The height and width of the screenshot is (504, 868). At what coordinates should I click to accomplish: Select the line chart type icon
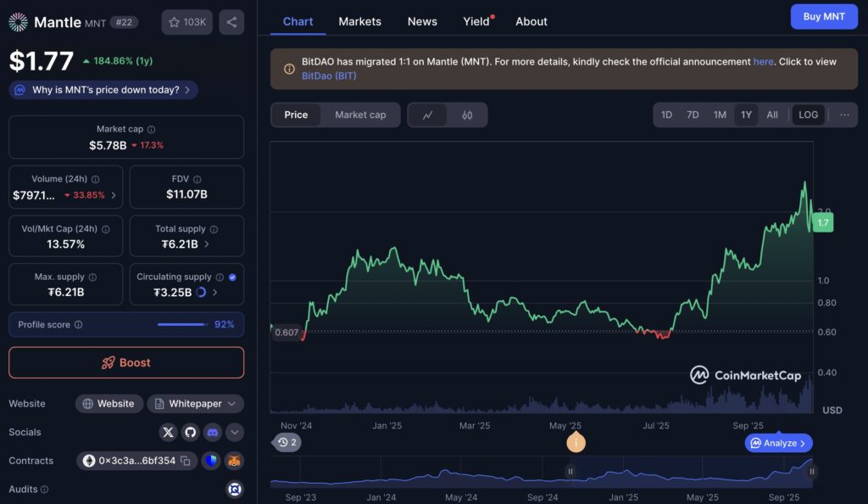(427, 115)
